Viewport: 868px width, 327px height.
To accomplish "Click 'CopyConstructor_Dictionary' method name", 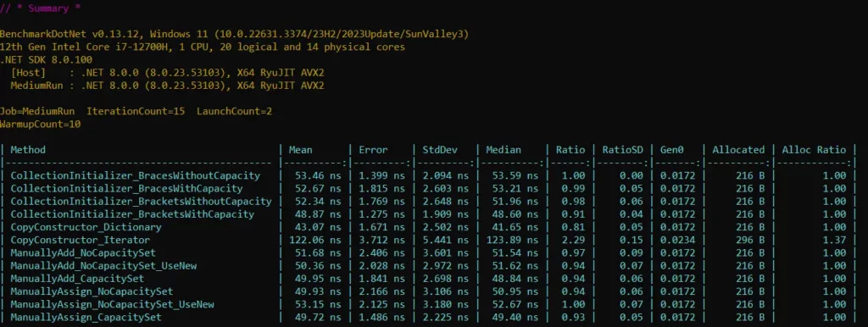I will pyautogui.click(x=86, y=227).
